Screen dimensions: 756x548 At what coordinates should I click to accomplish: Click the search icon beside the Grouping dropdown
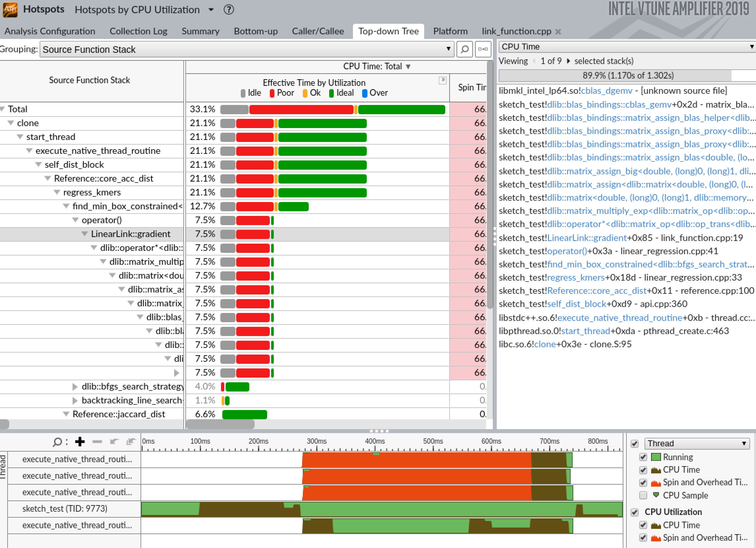(465, 49)
